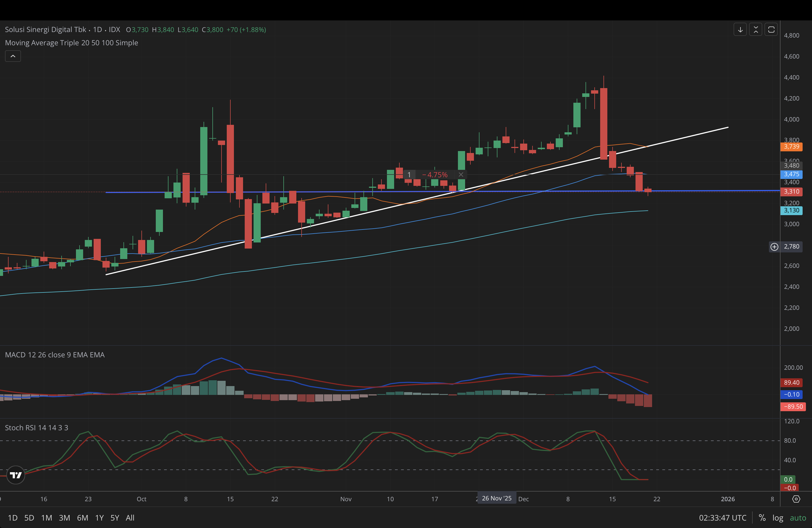Click the down-arrow pane button at top right

[740, 30]
